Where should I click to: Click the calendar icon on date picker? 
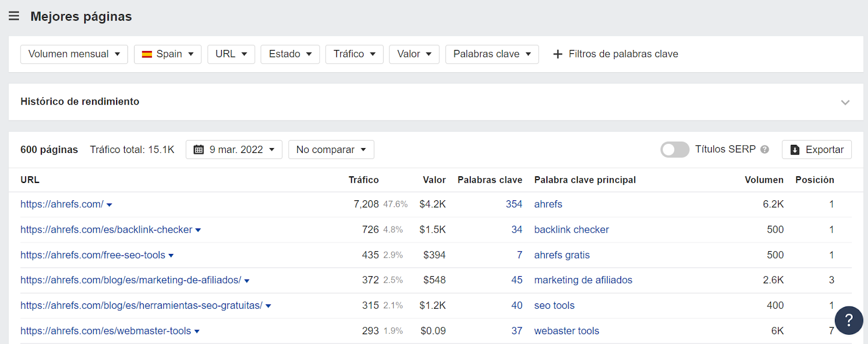199,150
